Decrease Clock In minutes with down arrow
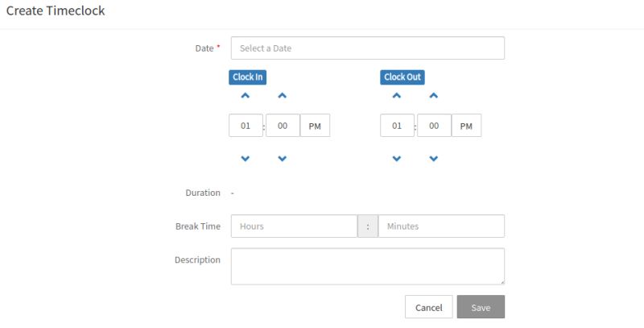Viewport: 644px width, 328px height. [283, 159]
